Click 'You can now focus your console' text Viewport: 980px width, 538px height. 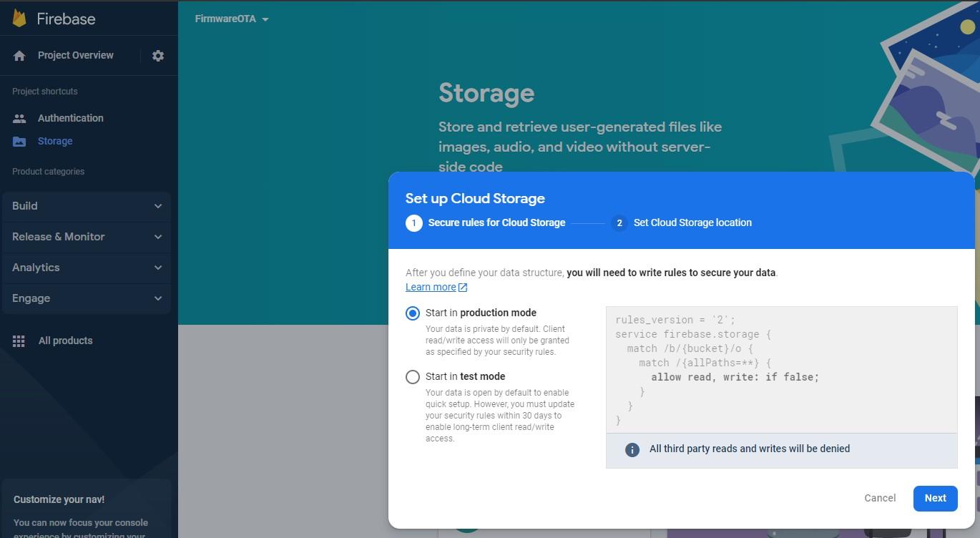pyautogui.click(x=81, y=523)
